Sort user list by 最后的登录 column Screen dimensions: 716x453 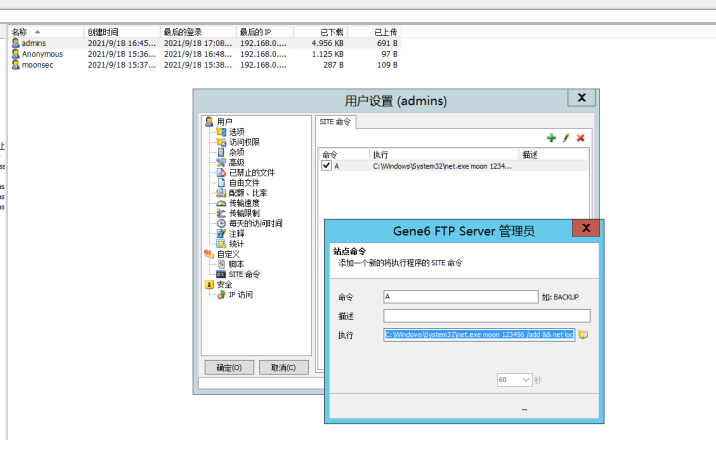199,32
